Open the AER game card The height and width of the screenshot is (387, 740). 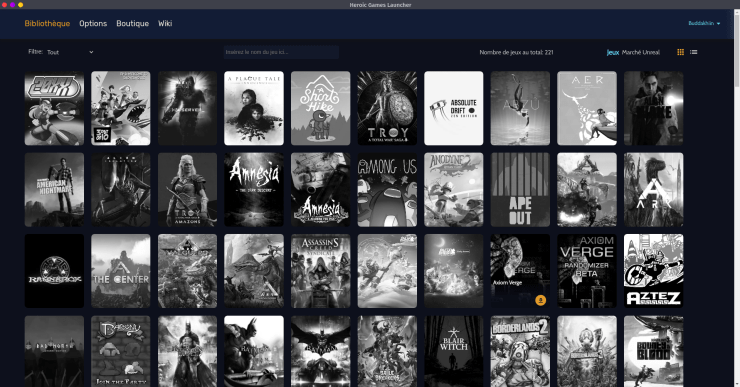[x=587, y=108]
